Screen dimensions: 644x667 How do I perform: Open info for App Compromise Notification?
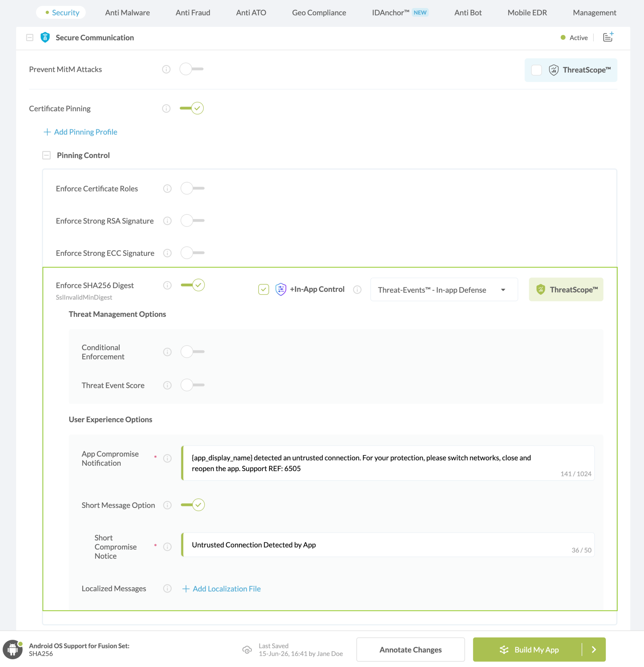coord(167,458)
